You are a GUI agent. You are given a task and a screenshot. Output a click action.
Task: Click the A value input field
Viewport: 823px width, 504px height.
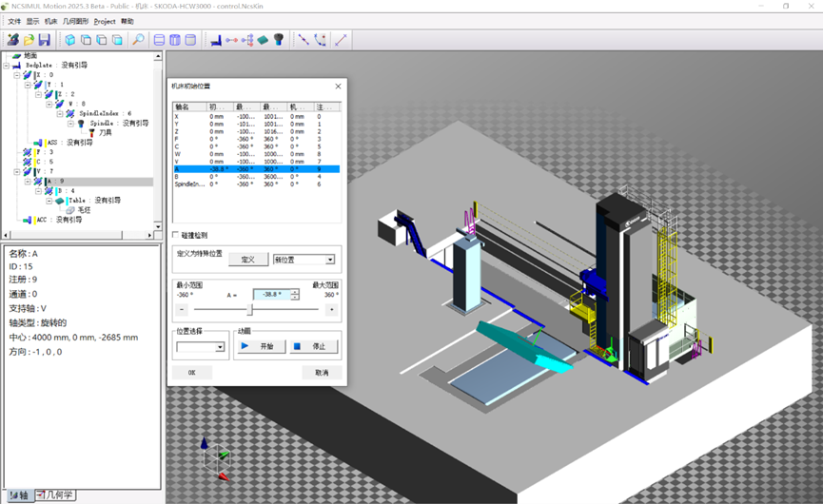[x=272, y=294]
